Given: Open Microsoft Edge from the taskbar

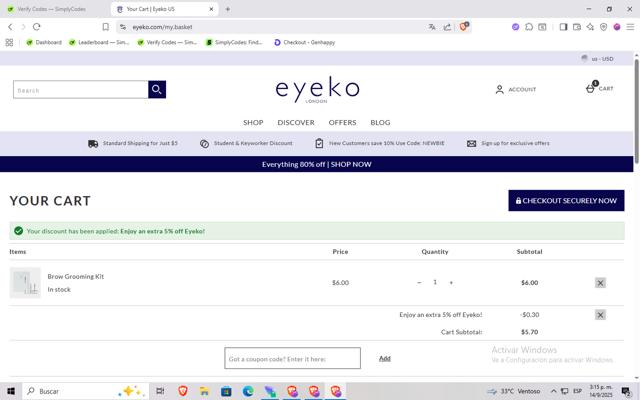Looking at the screenshot, I should (x=248, y=391).
